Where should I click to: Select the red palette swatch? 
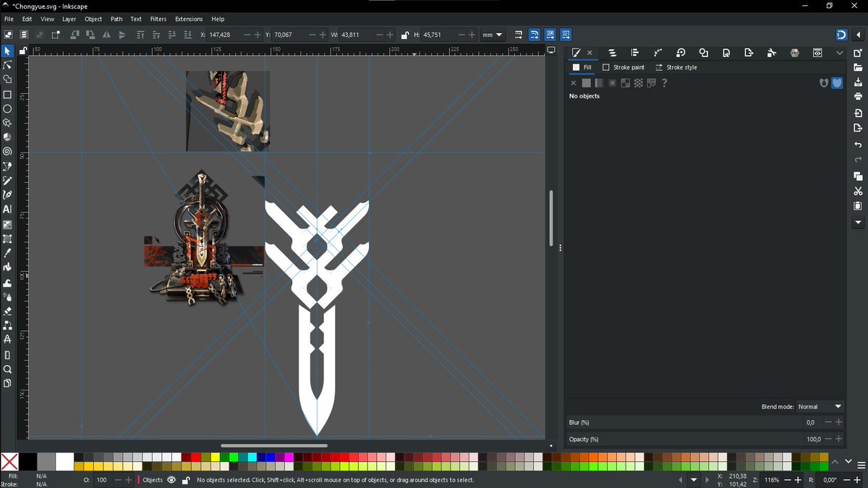195,458
